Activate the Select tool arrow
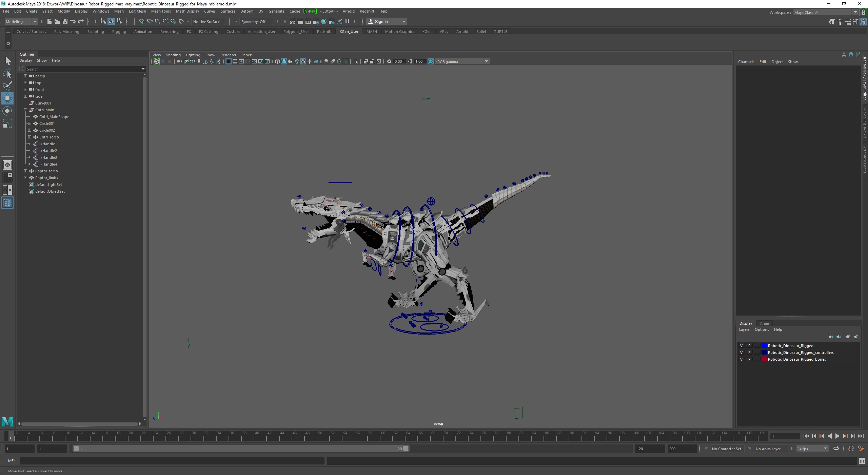Screen dimensions: 868x475 coord(8,61)
